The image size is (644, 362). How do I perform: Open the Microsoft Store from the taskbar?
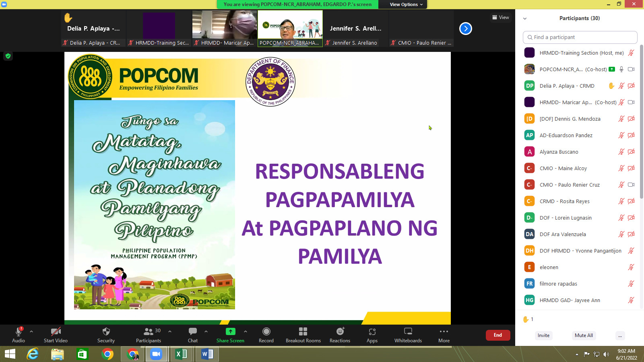pos(82,354)
